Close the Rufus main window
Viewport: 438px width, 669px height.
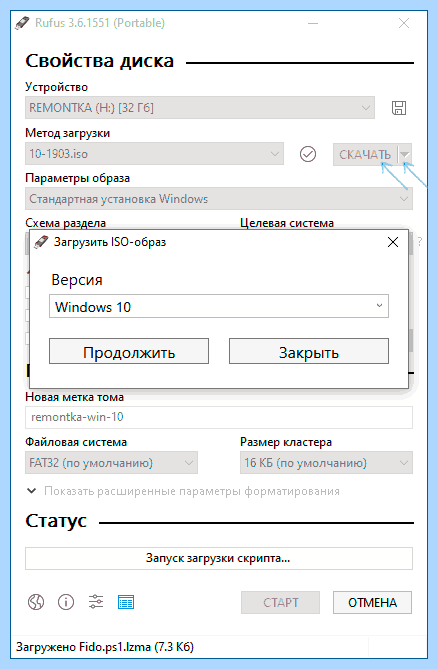403,23
